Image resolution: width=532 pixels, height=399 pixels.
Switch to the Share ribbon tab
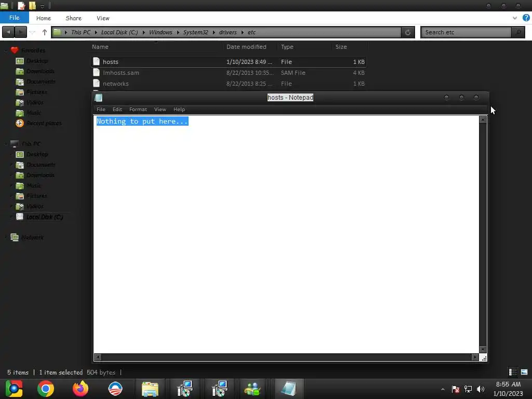(x=74, y=18)
